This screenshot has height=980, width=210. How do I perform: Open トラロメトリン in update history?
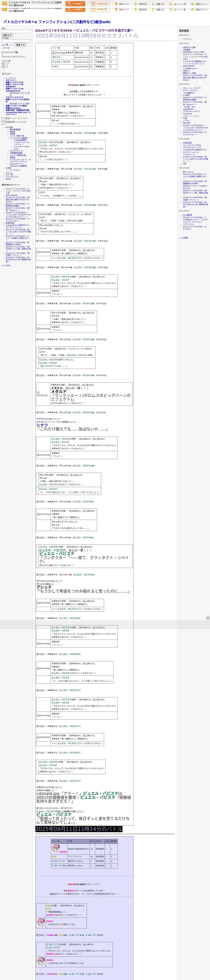[x=189, y=155]
